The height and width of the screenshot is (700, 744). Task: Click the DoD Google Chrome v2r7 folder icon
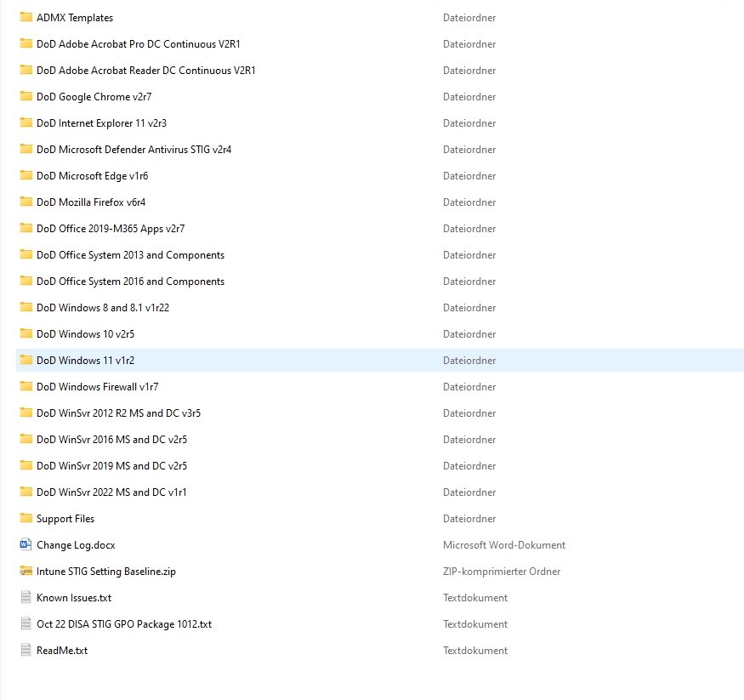tap(25, 96)
